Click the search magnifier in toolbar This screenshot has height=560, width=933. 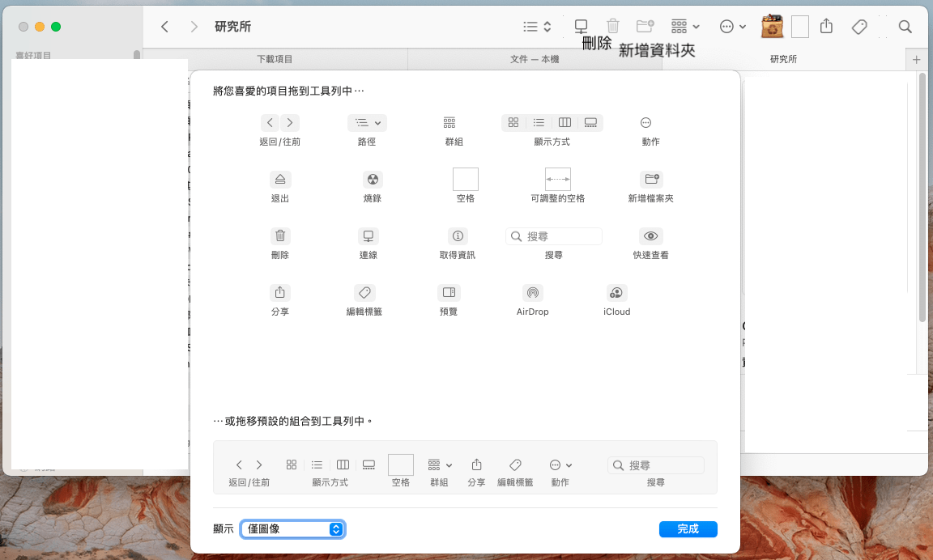[x=905, y=27]
